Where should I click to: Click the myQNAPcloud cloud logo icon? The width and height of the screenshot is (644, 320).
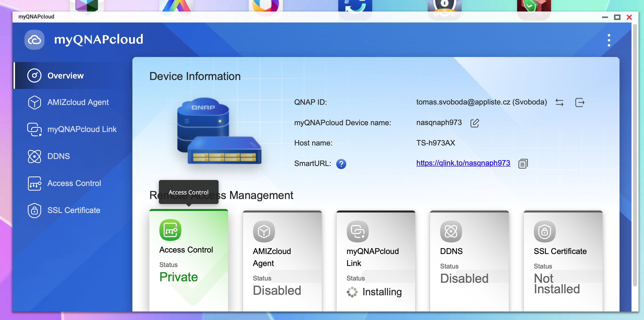pos(34,40)
